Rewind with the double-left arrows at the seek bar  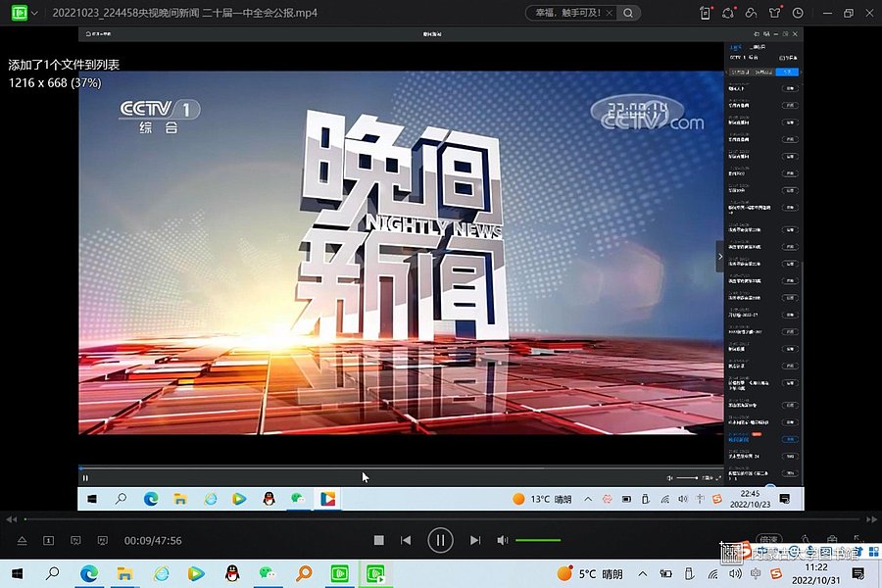(11, 518)
